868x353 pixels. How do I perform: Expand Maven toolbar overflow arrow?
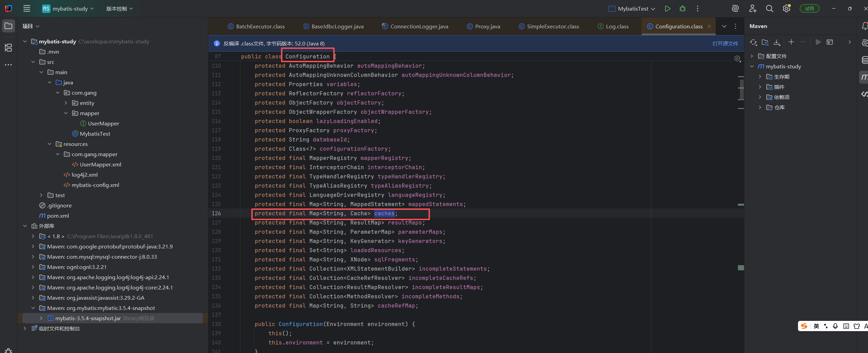(850, 42)
